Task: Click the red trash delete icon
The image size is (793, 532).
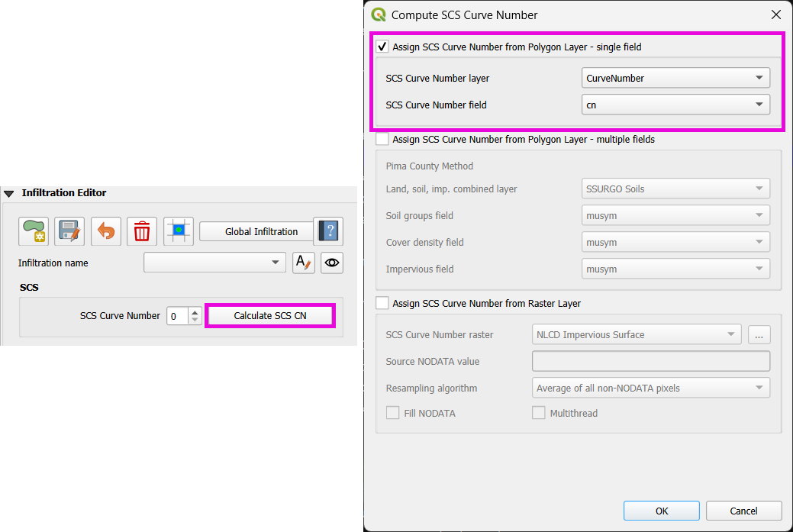Action: tap(142, 231)
